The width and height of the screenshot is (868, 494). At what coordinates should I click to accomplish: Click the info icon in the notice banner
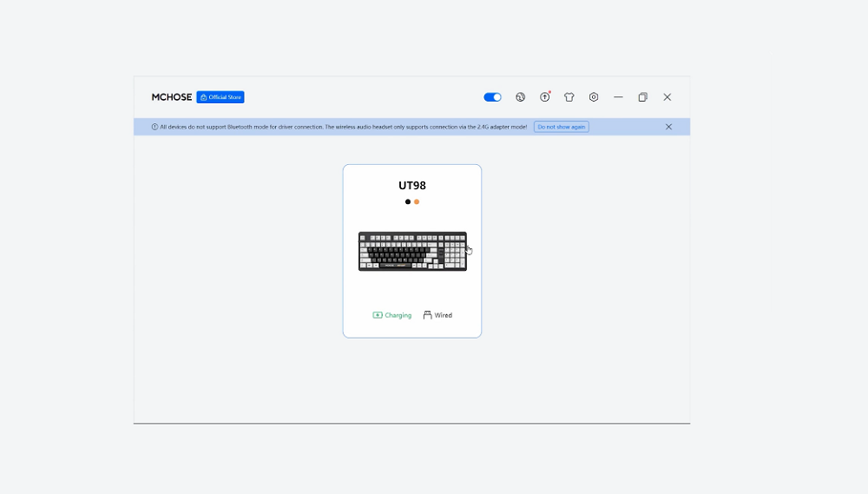tap(155, 127)
